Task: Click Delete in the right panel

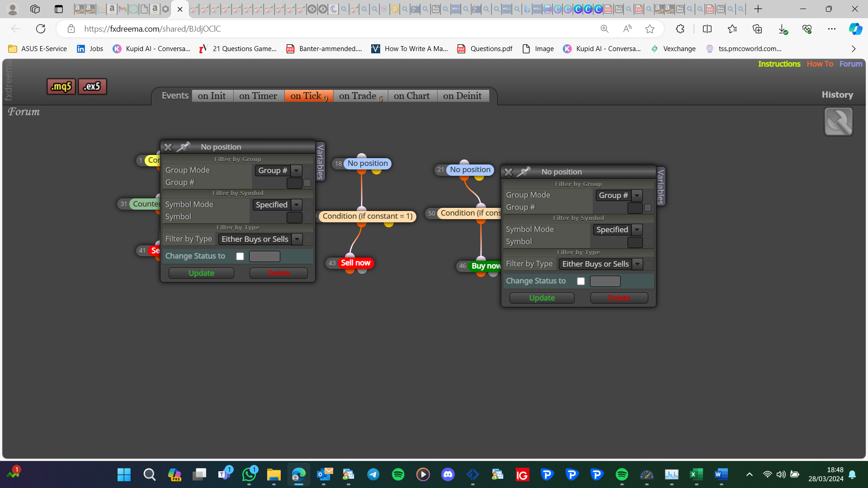Action: pos(619,298)
